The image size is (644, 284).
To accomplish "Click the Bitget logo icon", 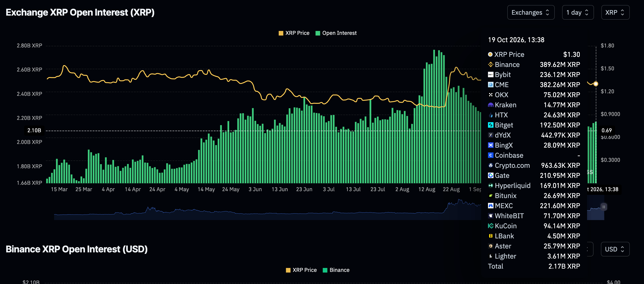I will point(491,125).
